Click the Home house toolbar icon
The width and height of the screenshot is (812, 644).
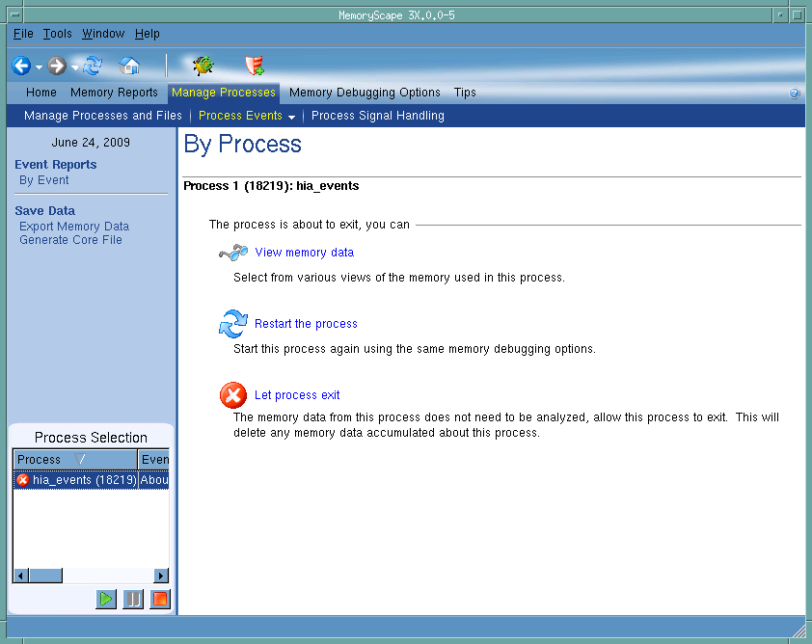[x=129, y=66]
